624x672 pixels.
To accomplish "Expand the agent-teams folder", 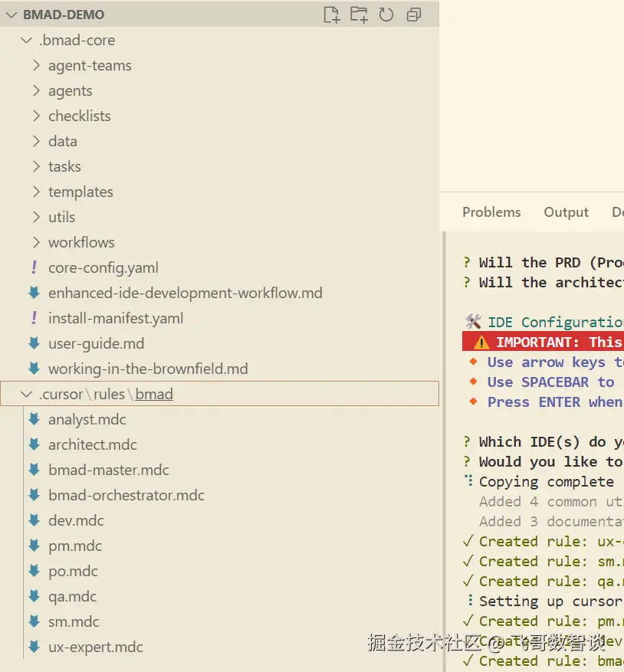I will [36, 66].
